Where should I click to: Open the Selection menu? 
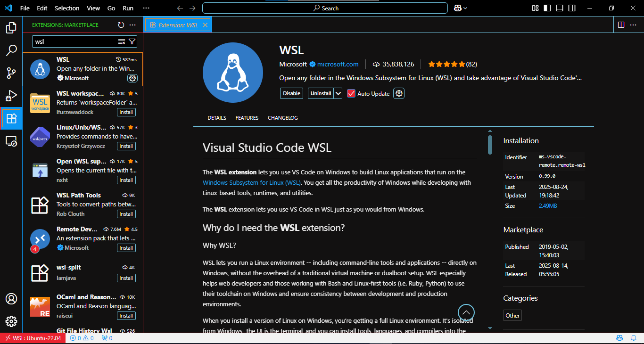(67, 8)
